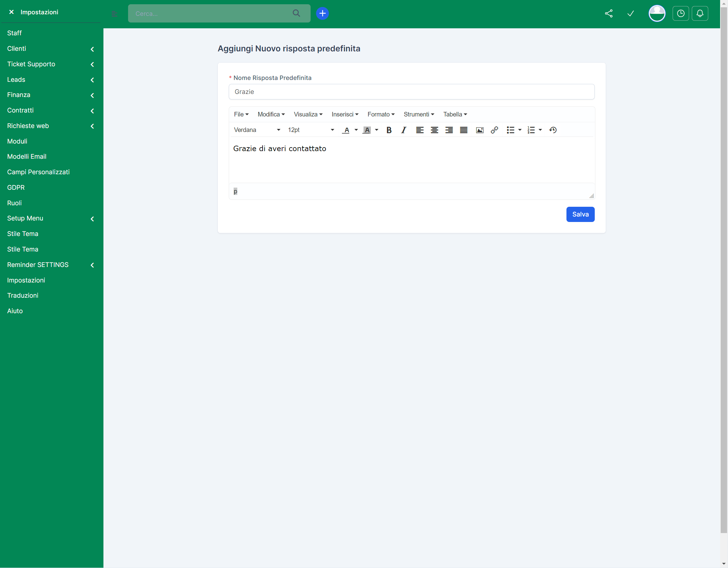The width and height of the screenshot is (728, 568).
Task: Open Modelli Email in sidebar
Action: [x=27, y=157]
